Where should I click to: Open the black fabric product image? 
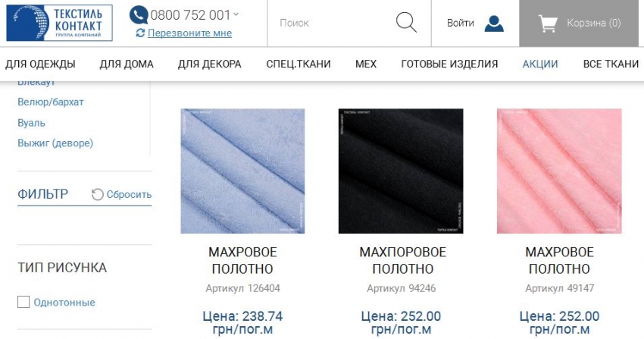pos(401,171)
